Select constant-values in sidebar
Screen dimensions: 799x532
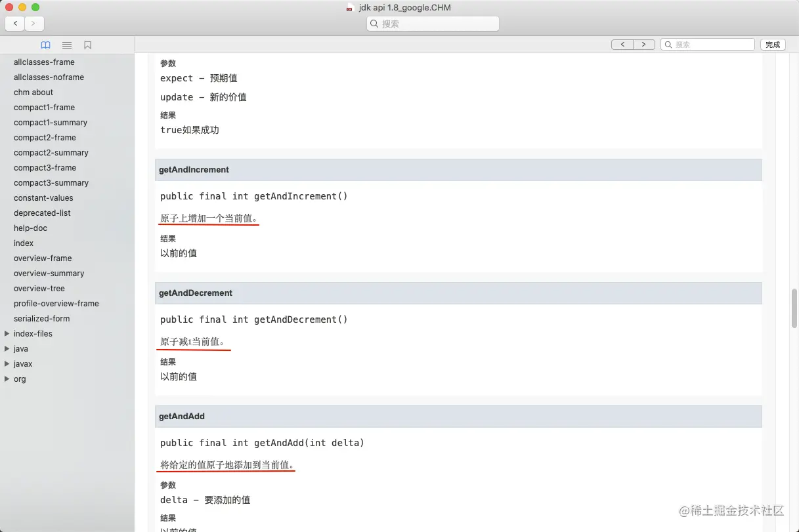pyautogui.click(x=43, y=198)
